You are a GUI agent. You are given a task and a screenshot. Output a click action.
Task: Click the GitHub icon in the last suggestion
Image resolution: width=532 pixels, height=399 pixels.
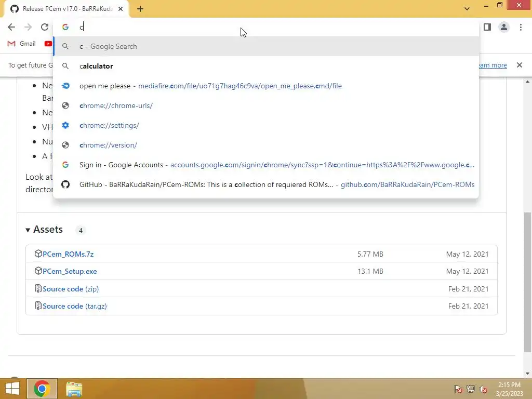coord(65,184)
